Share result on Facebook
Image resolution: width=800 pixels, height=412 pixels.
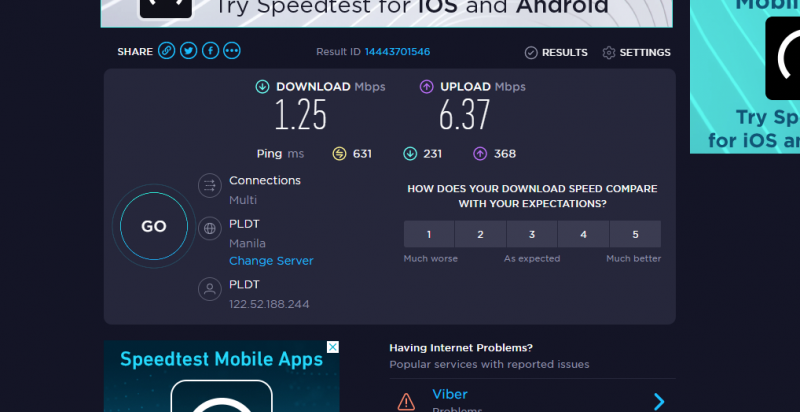(x=210, y=51)
